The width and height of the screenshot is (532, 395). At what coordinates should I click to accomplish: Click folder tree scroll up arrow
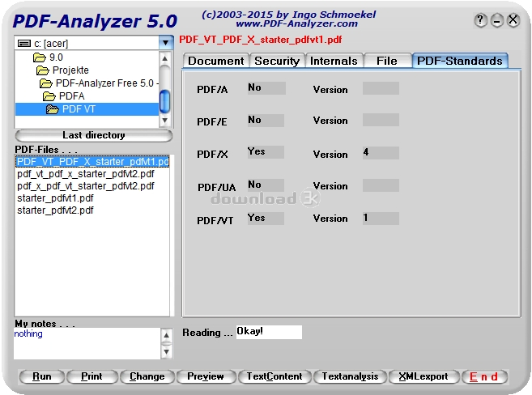click(x=165, y=58)
